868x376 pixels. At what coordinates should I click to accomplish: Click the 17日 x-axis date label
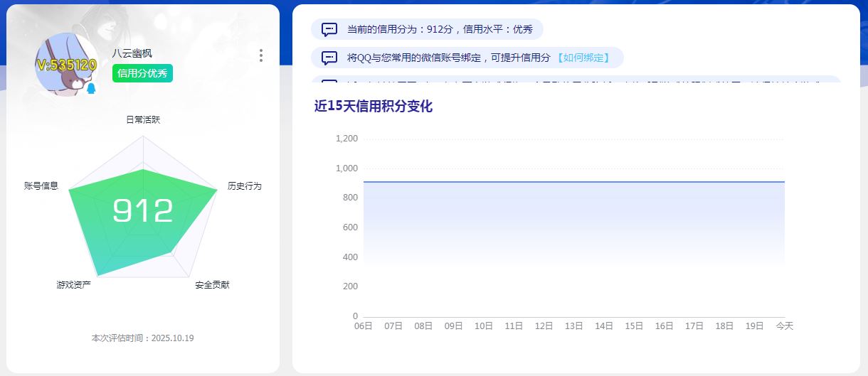point(694,326)
